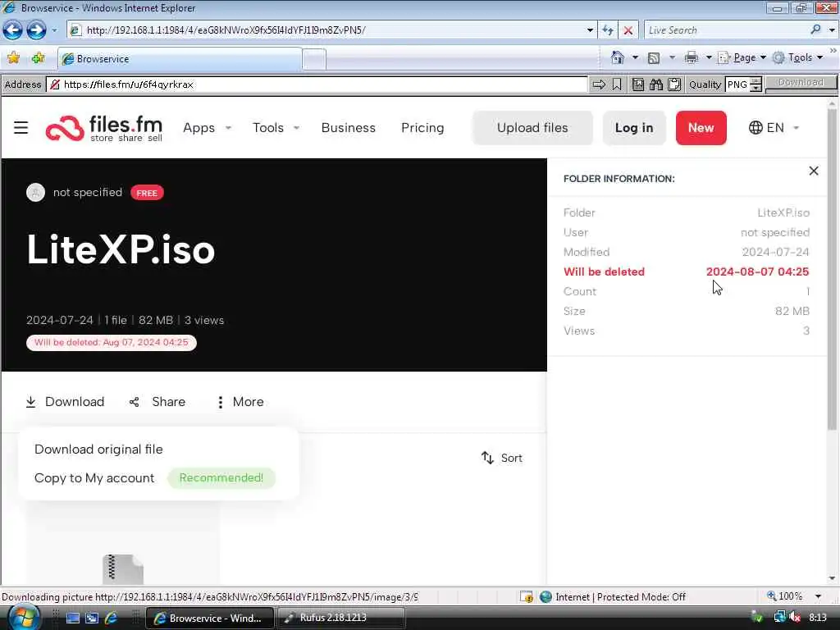Image resolution: width=840 pixels, height=630 pixels.
Task: Click the IE Home icon
Action: (617, 57)
